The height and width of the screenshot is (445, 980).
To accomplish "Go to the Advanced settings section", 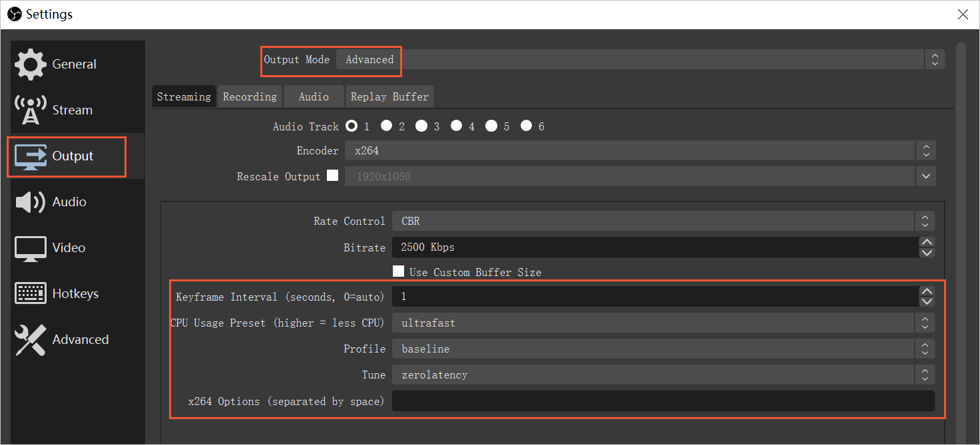I will pyautogui.click(x=79, y=339).
